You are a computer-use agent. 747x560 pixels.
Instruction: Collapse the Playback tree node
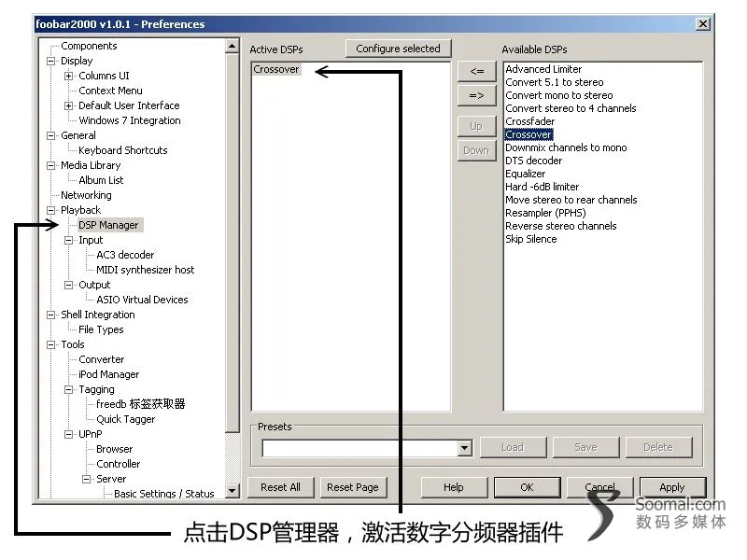coord(51,210)
